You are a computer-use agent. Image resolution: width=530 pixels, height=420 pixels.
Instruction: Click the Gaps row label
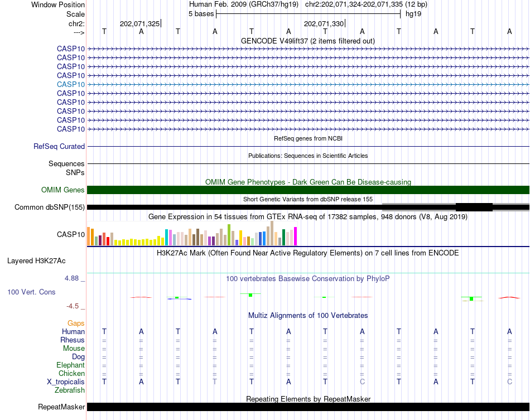point(76,324)
